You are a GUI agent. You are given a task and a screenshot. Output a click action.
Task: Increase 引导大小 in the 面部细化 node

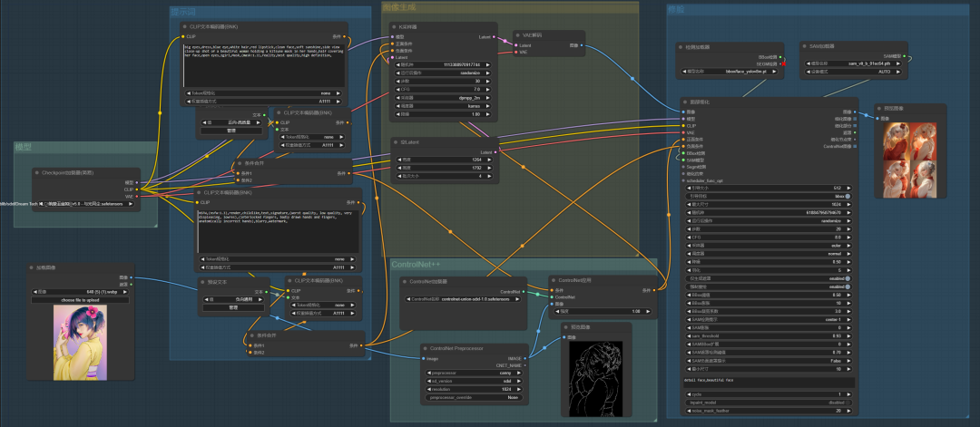848,188
